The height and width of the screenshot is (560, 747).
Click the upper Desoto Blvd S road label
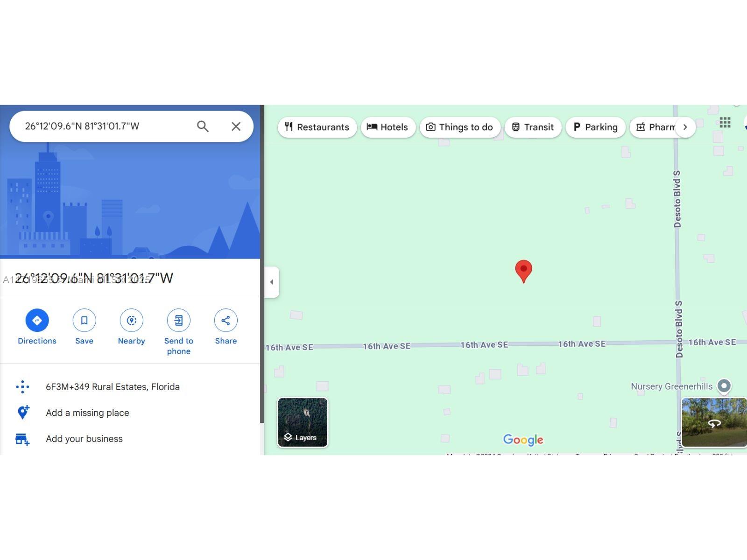[677, 199]
